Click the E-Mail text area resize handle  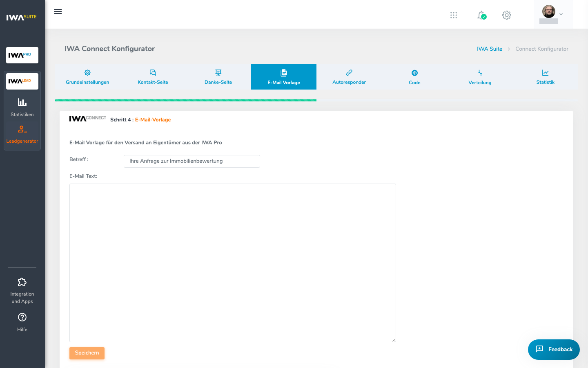[x=394, y=340]
